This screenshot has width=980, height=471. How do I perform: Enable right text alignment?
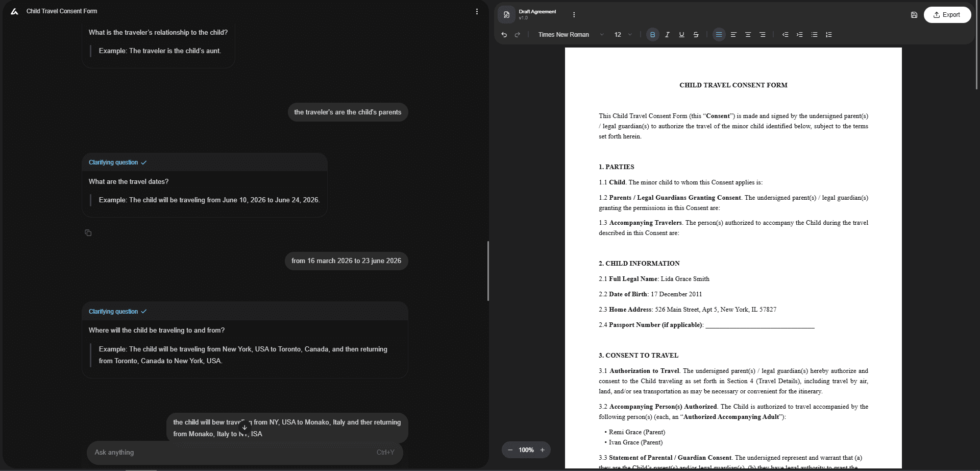pos(763,34)
